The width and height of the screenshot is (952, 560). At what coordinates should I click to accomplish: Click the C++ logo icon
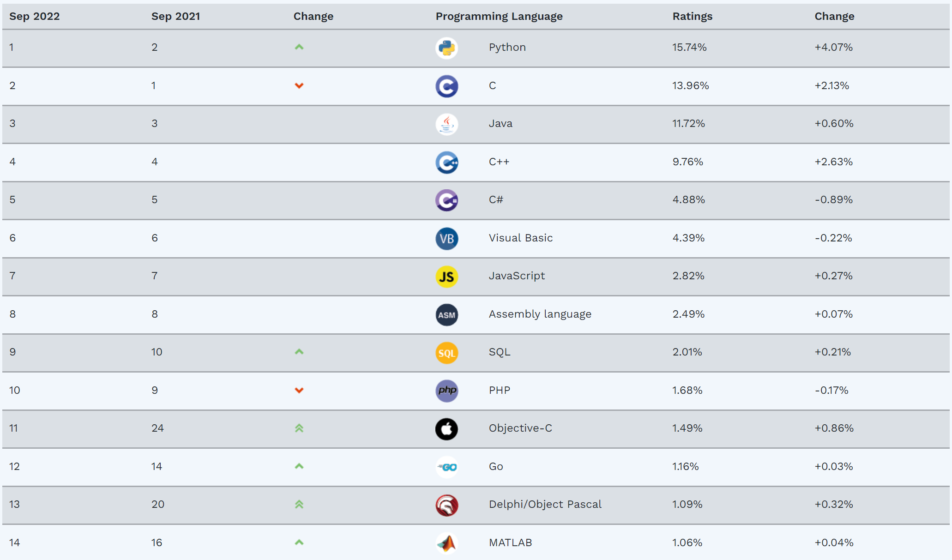click(x=446, y=163)
